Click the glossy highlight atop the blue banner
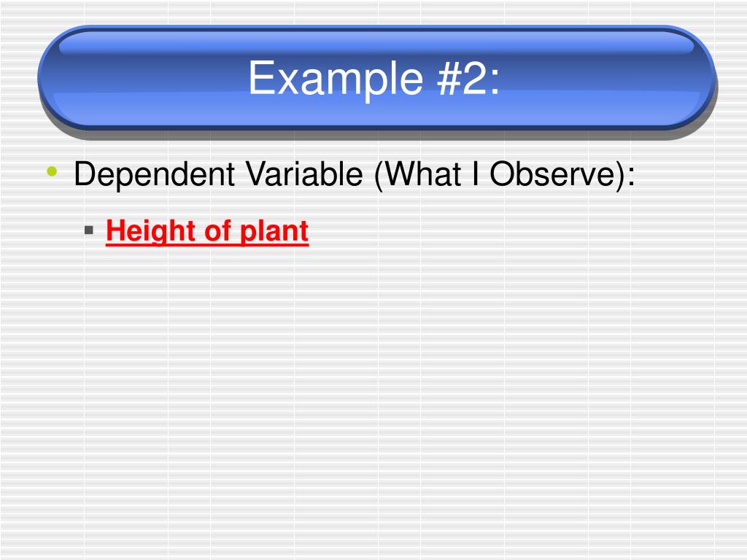Screen dimensions: 747x560 point(376,43)
